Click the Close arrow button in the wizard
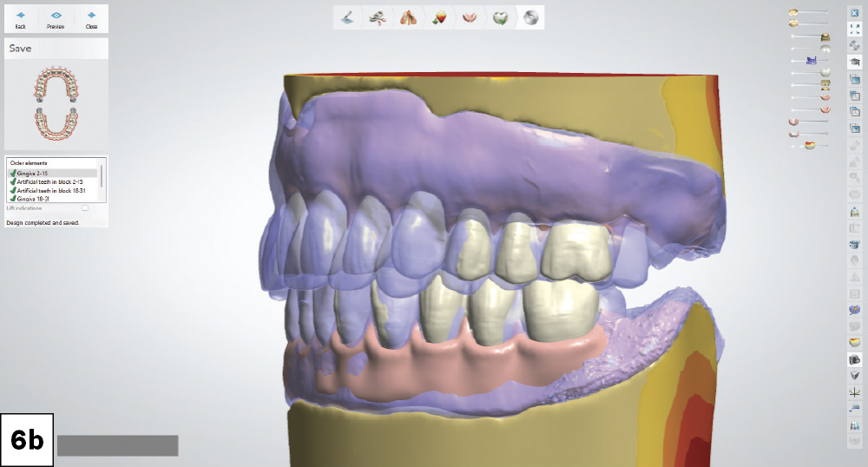Screen dimensions: 868x467 (x=91, y=19)
